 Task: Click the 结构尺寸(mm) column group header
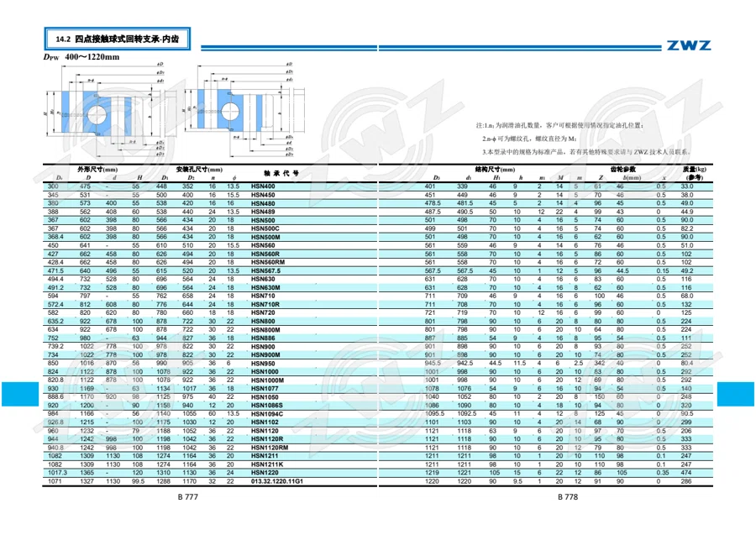pyautogui.click(x=495, y=170)
